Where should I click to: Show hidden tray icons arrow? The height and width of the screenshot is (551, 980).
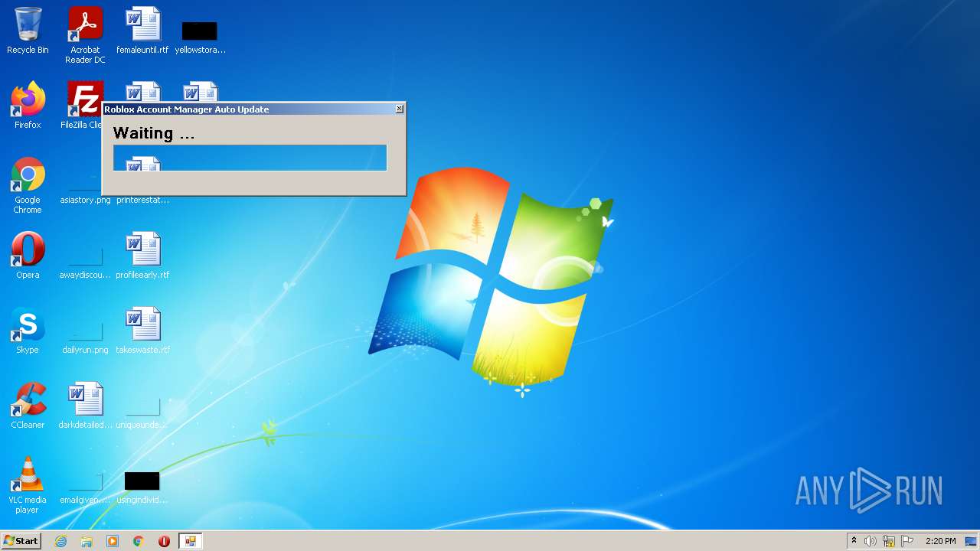pyautogui.click(x=854, y=541)
